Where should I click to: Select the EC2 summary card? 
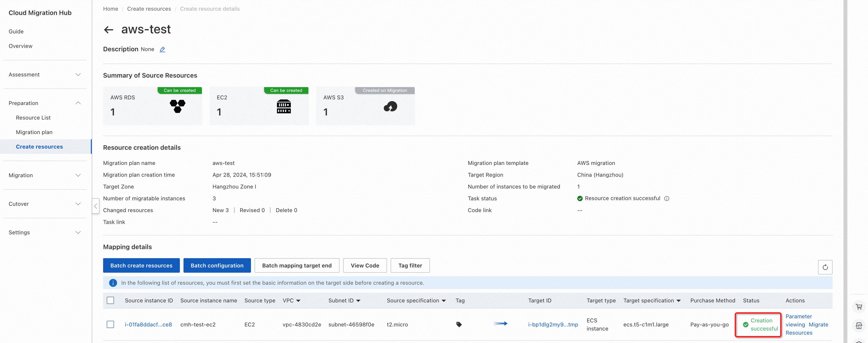tap(259, 106)
